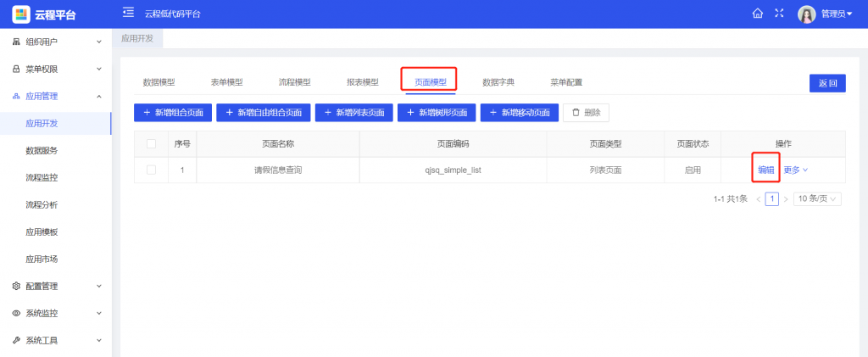
Task: Toggle fullscreen mode icon
Action: (780, 14)
